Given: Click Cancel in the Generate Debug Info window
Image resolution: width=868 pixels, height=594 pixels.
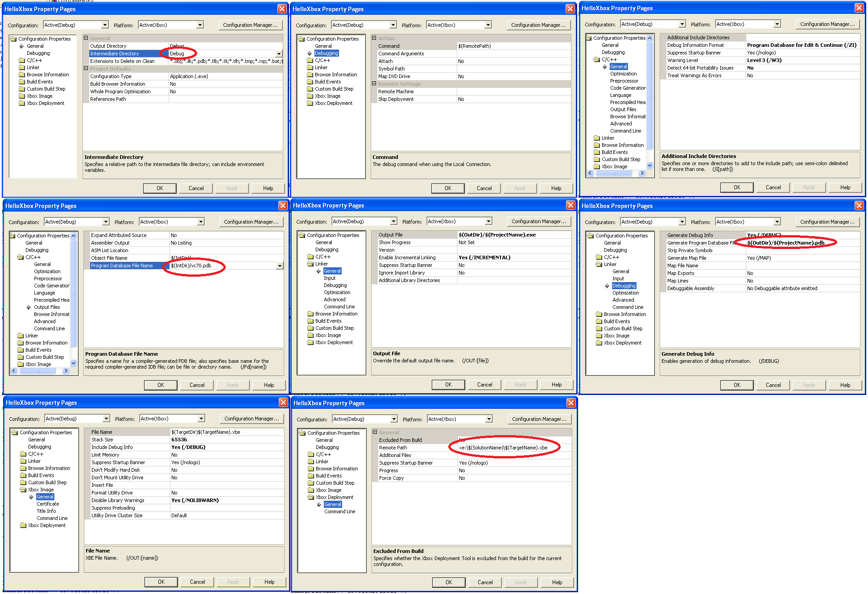Looking at the screenshot, I should (x=773, y=385).
